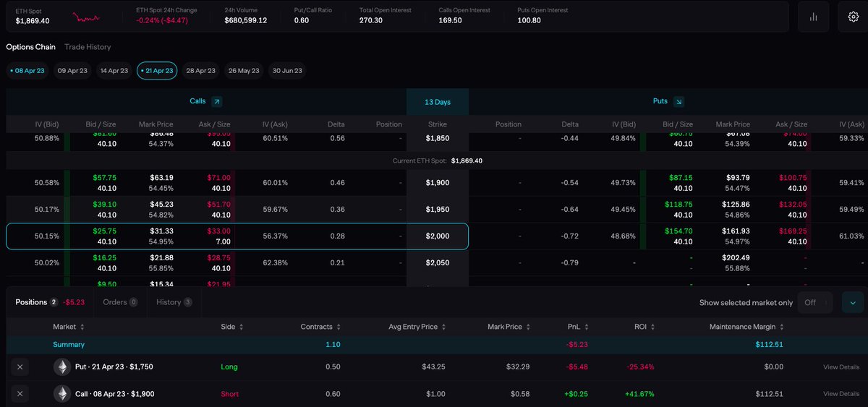This screenshot has height=407, width=868.
Task: Sort positions by Mark Price column
Action: (x=509, y=327)
